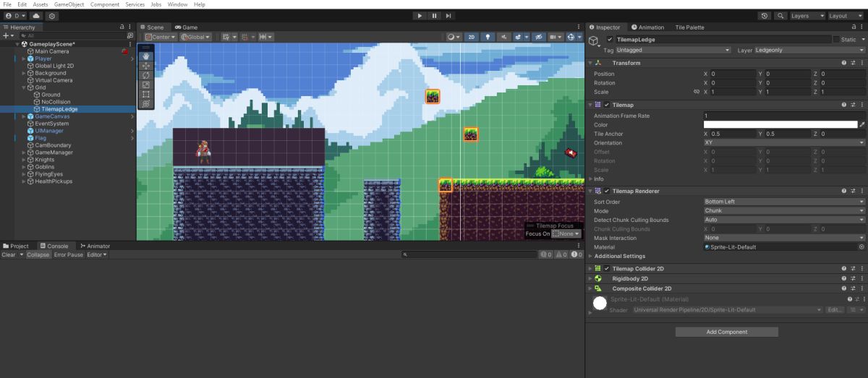The height and width of the screenshot is (378, 868).
Task: Open the Tilemap Focus On dropdown
Action: click(566, 233)
